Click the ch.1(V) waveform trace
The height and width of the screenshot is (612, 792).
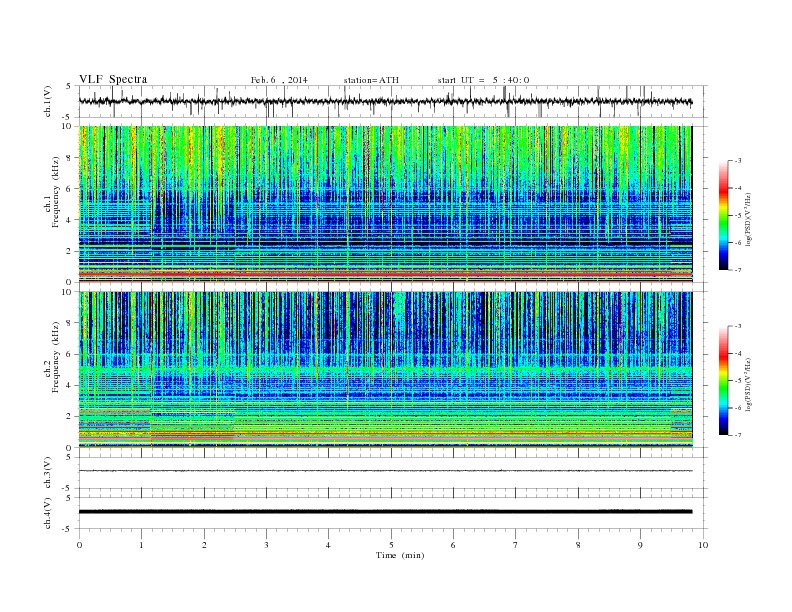click(x=385, y=101)
